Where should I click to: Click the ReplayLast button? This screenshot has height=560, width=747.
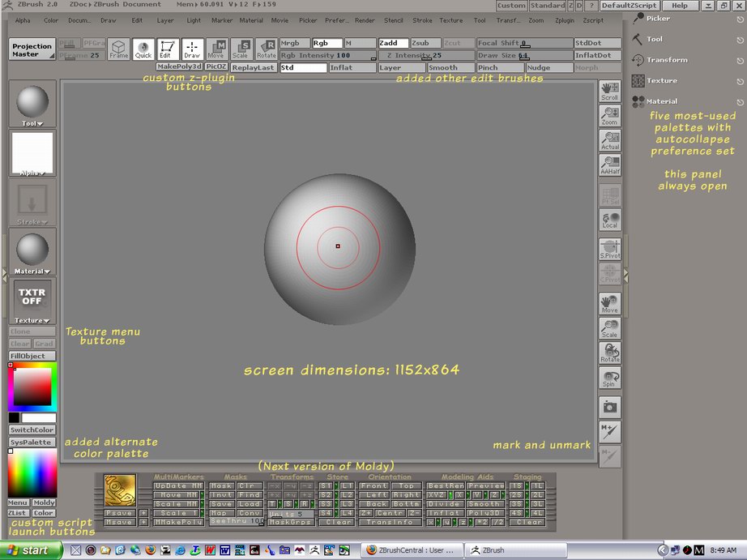(x=254, y=68)
